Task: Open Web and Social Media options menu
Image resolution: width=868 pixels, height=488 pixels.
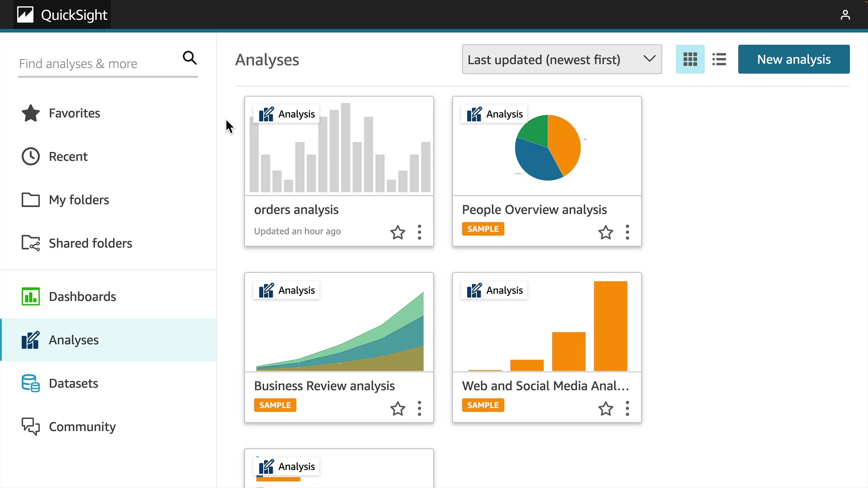Action: click(x=627, y=408)
